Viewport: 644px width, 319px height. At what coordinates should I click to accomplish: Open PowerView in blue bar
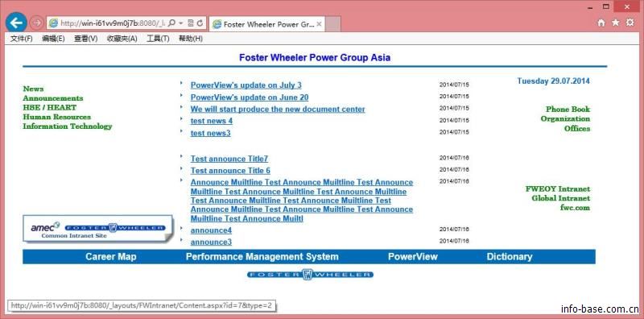point(413,257)
